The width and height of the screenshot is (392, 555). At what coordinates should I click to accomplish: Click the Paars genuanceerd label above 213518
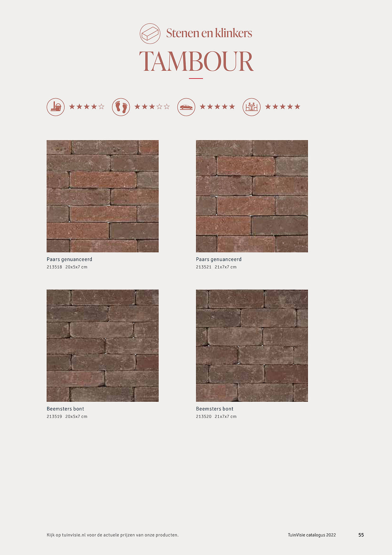tap(69, 259)
